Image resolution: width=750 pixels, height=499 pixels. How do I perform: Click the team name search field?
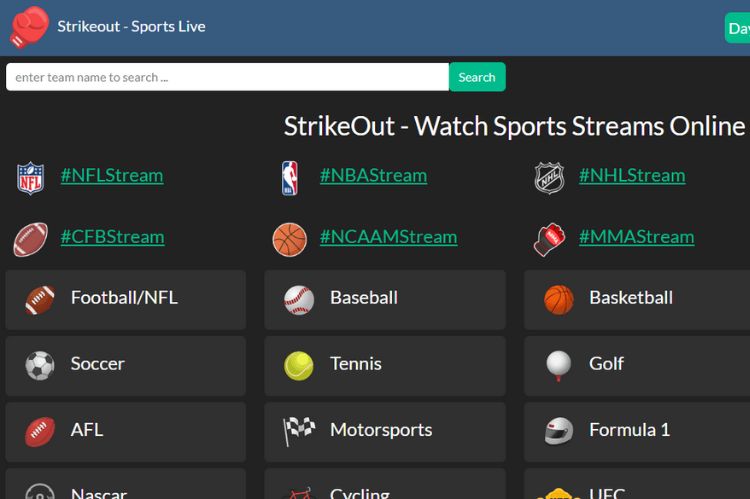tap(228, 77)
